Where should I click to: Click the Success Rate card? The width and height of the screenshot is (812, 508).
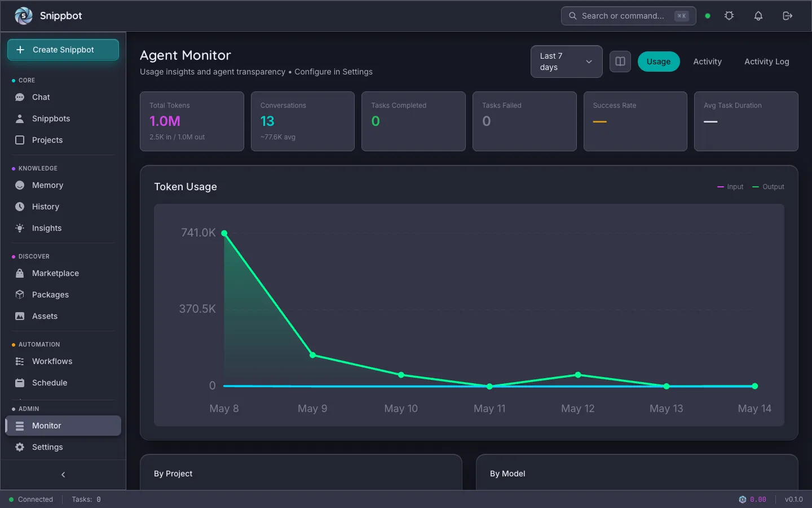636,121
